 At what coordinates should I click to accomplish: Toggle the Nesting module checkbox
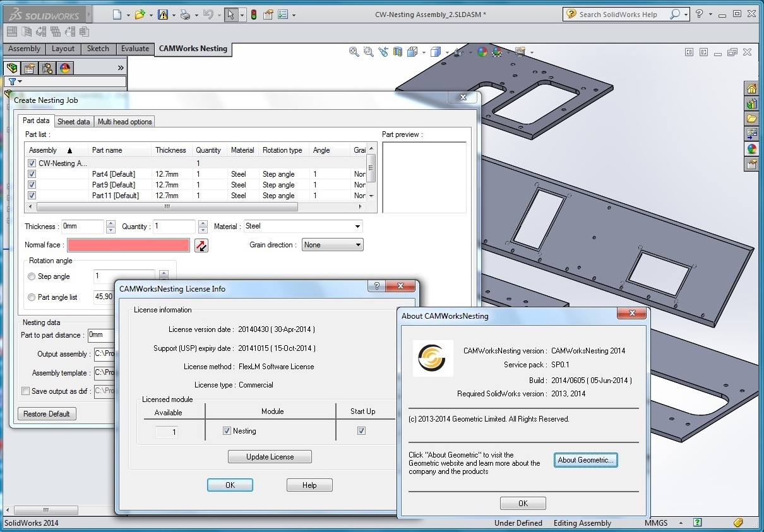[x=227, y=431]
